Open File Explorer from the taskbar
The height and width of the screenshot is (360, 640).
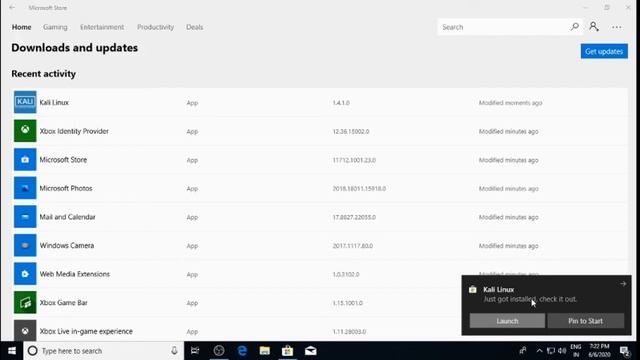[x=264, y=351]
